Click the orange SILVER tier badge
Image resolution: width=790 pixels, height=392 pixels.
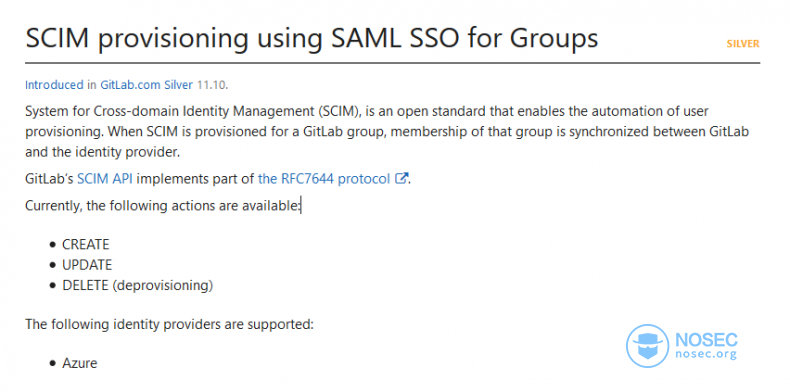(743, 44)
